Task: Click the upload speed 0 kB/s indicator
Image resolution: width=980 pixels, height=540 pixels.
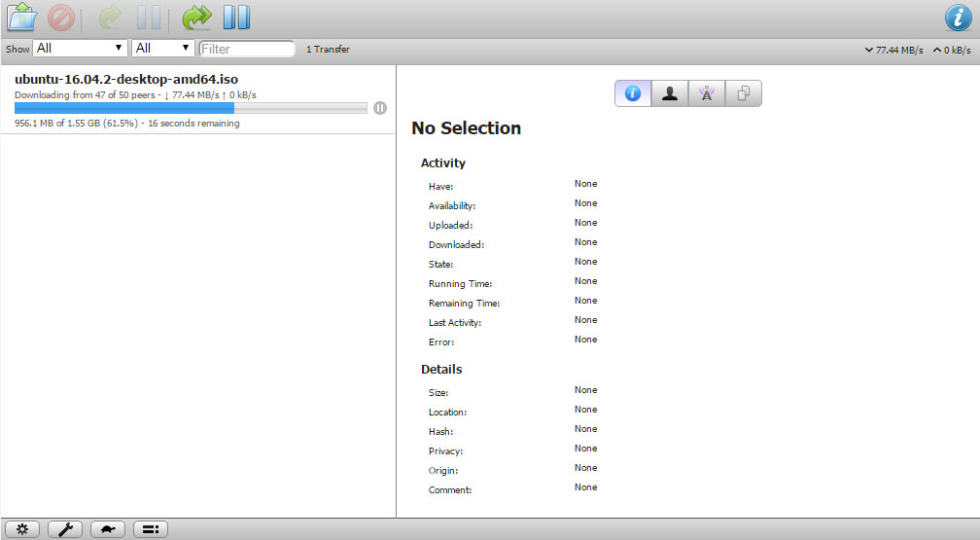Action: coord(952,50)
